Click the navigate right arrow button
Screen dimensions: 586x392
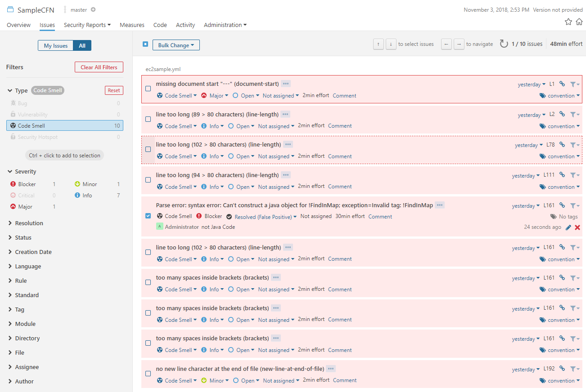(x=459, y=44)
